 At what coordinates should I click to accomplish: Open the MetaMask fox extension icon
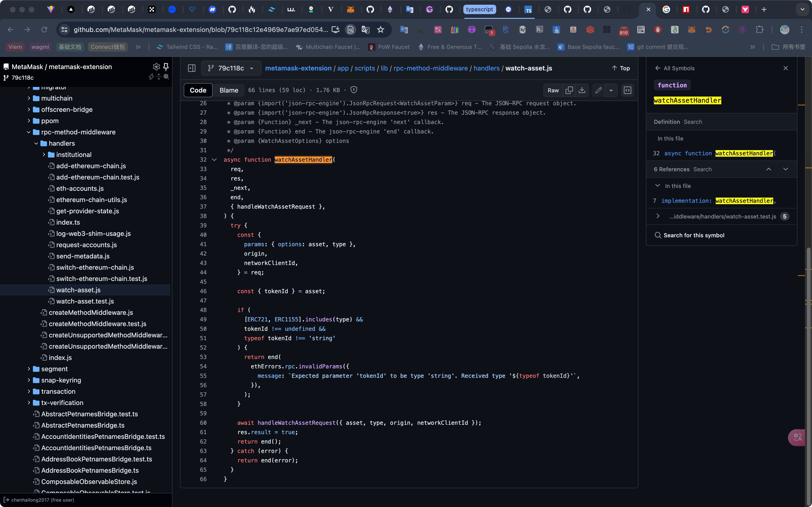point(692,30)
